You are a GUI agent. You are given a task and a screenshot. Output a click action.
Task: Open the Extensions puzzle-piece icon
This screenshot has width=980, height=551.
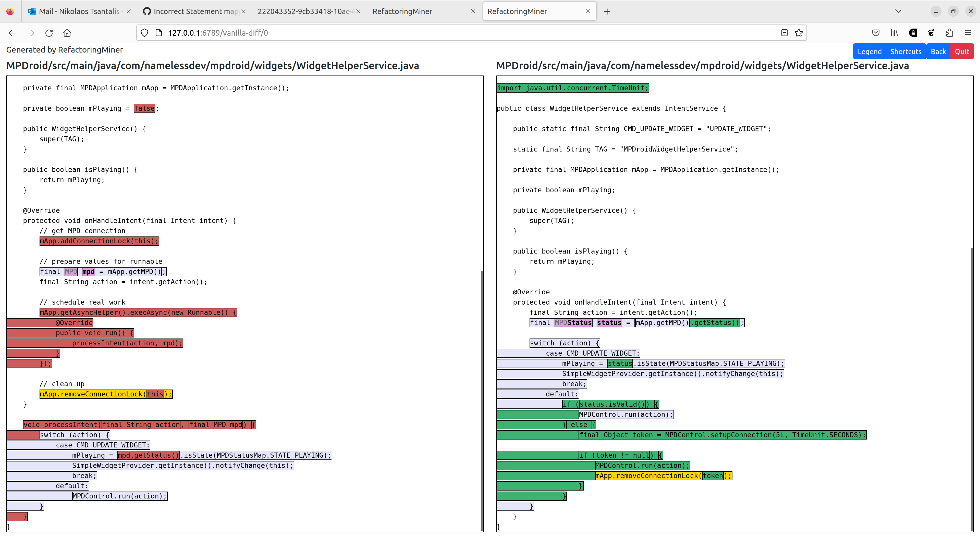click(x=950, y=33)
